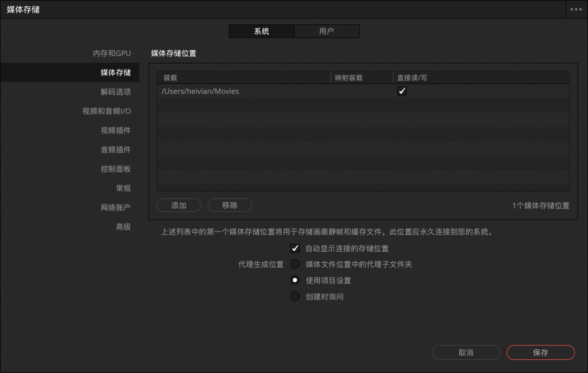Viewport: 588px width, 373px height.
Task: Open the options menu via the ellipsis icon
Action: tap(575, 9)
